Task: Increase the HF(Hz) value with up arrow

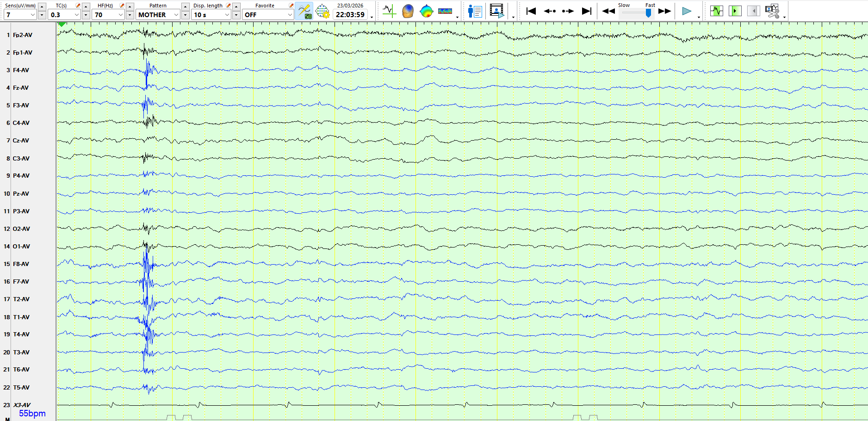Action: pos(130,6)
